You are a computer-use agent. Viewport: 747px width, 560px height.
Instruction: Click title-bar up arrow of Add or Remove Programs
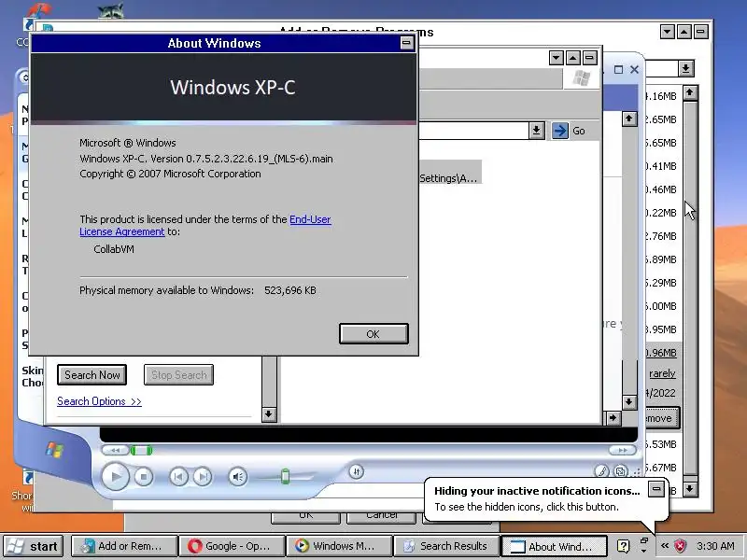click(x=684, y=32)
